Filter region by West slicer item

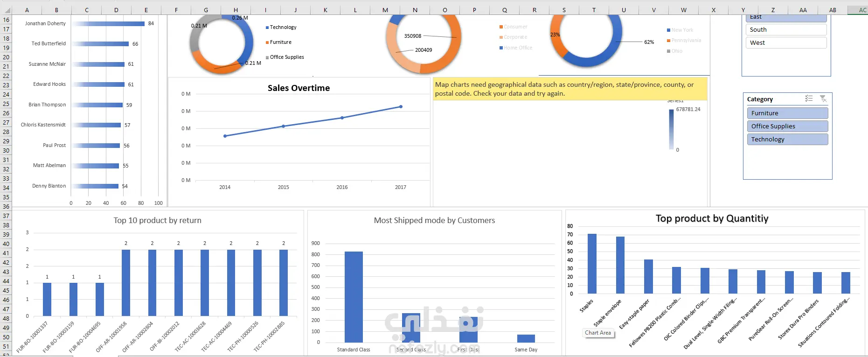click(786, 42)
